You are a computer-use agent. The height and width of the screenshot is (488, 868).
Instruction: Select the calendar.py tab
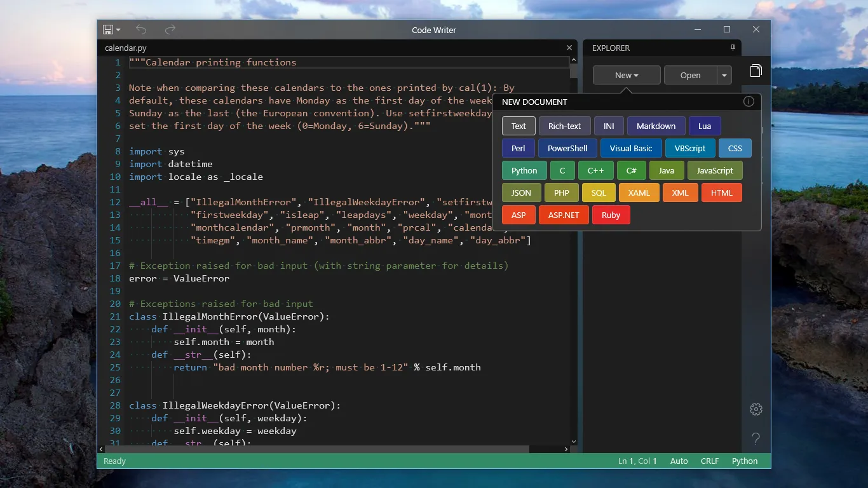[x=125, y=48]
